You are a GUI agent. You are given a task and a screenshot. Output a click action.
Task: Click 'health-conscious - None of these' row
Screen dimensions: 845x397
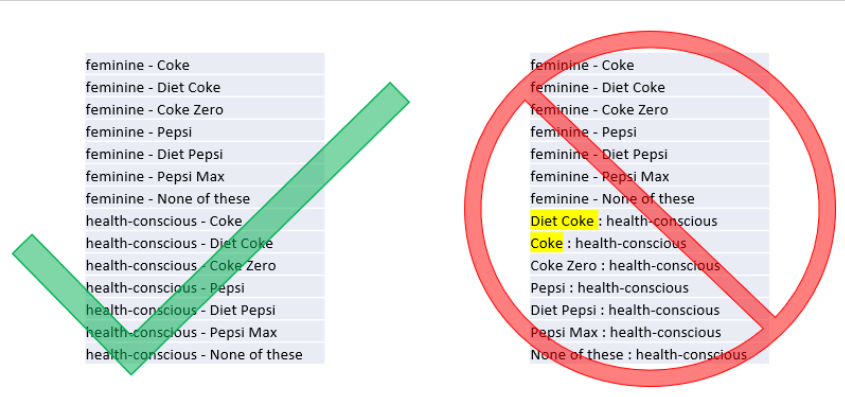205,354
